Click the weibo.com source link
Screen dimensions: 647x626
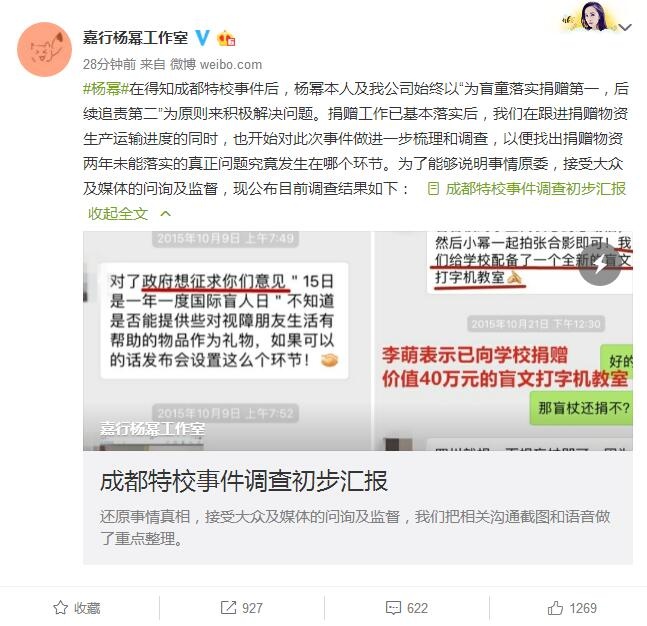click(231, 64)
